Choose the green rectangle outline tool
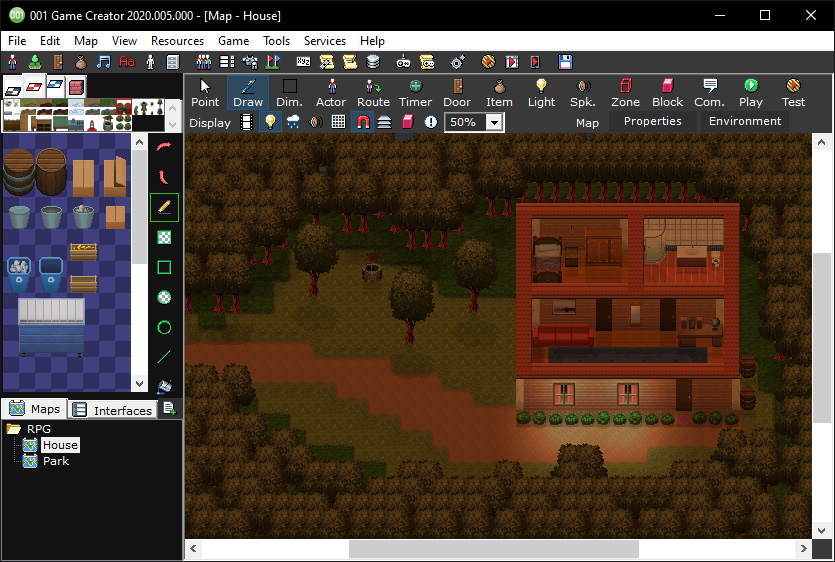The height and width of the screenshot is (562, 835). (x=165, y=267)
